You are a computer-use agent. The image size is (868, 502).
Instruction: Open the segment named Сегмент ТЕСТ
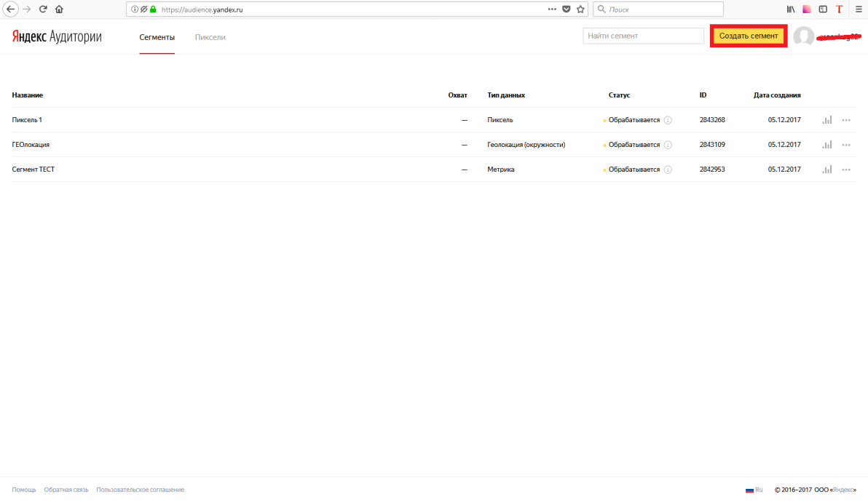pos(33,170)
